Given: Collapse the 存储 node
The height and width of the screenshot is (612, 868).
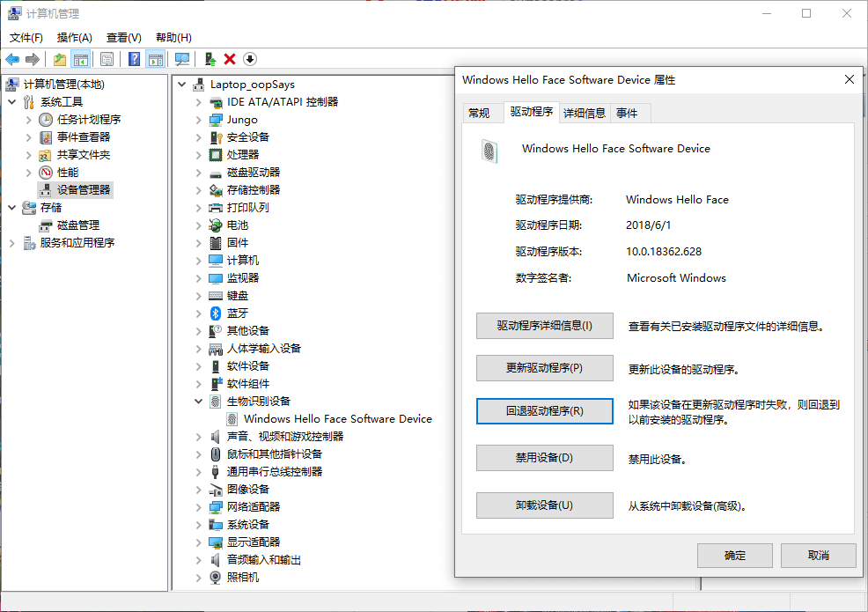Looking at the screenshot, I should click(x=12, y=208).
